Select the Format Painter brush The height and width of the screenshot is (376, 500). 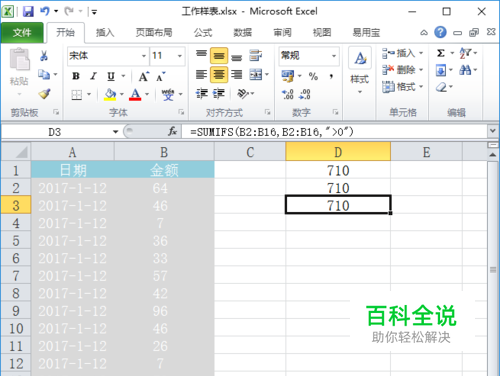tap(44, 94)
